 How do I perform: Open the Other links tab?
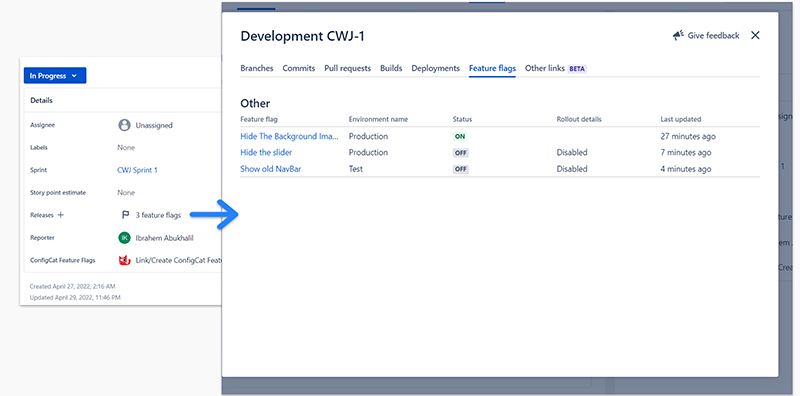[x=545, y=68]
